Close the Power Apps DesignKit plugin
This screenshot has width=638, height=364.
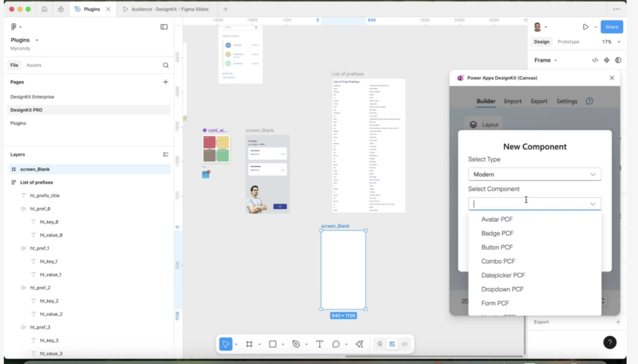pyautogui.click(x=612, y=78)
